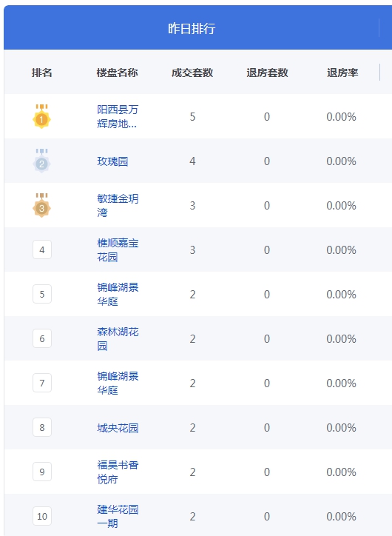Click the gold rank 1 medal icon

(x=41, y=116)
